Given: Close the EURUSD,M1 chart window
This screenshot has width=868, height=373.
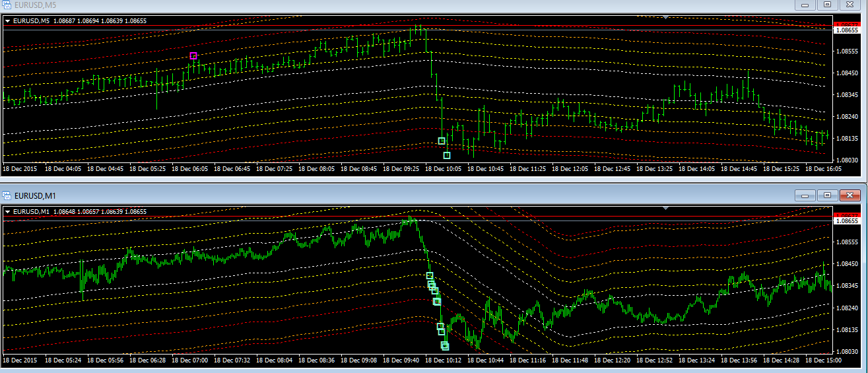Looking at the screenshot, I should (x=850, y=195).
